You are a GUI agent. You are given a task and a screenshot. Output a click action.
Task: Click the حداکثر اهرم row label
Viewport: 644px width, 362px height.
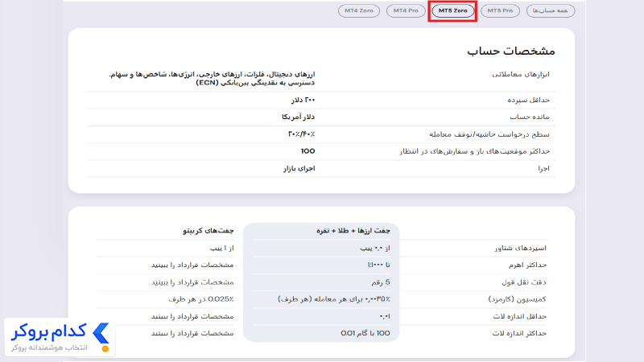[x=527, y=265]
